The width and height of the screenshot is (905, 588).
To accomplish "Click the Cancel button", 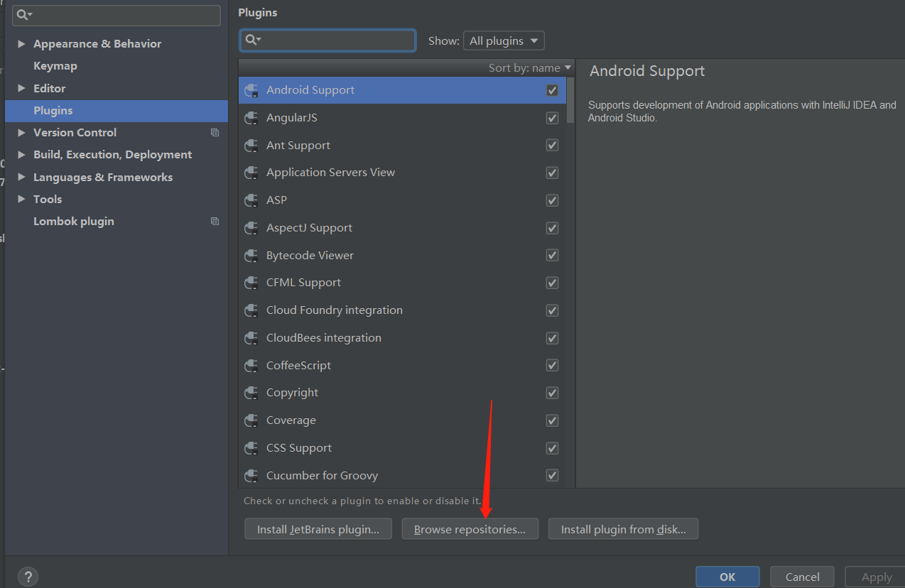I will 803,577.
